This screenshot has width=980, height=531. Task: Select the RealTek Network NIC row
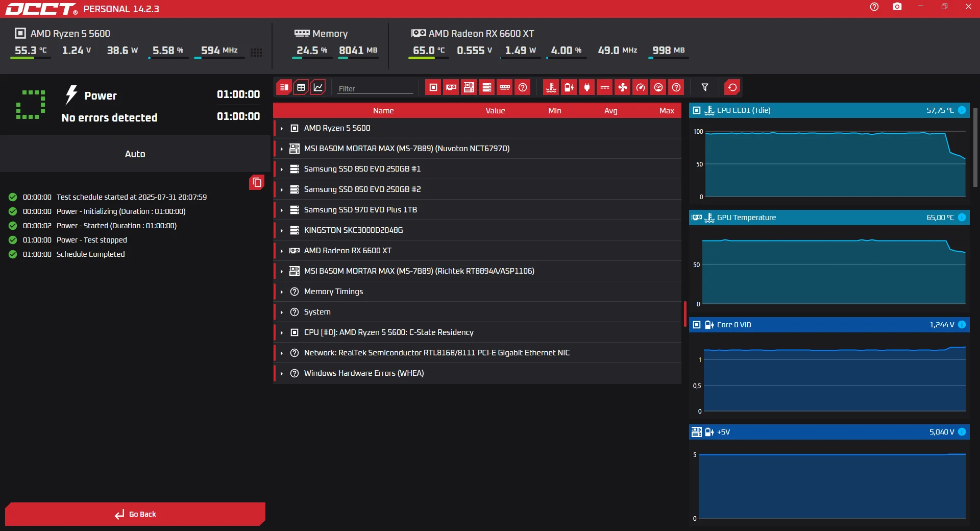coord(477,353)
